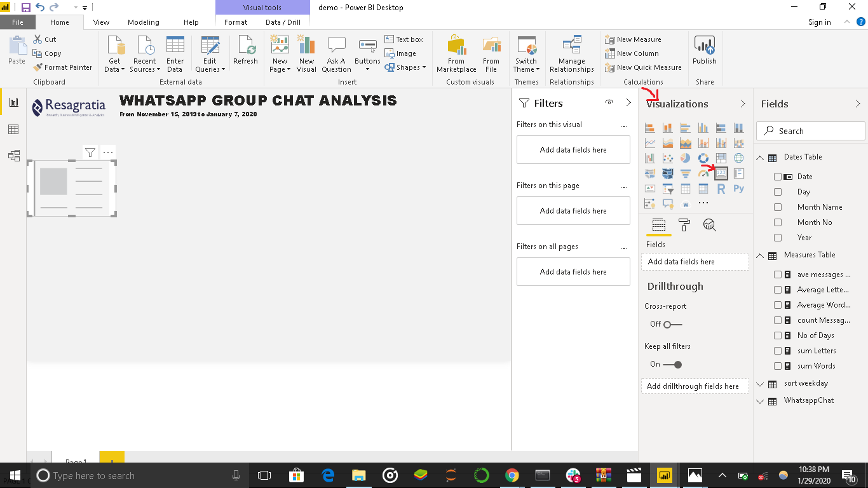Viewport: 868px width, 488px height.
Task: Collapse the Dates Table group
Action: point(760,158)
